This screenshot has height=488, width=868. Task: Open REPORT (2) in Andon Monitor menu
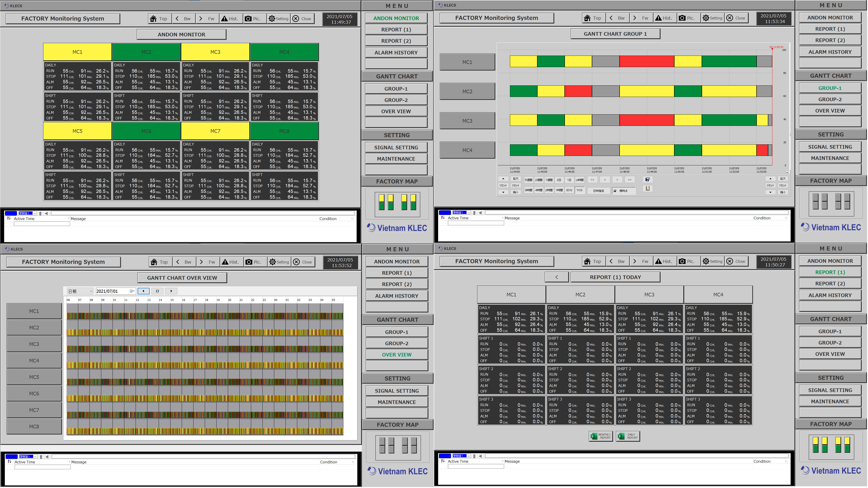click(x=396, y=41)
